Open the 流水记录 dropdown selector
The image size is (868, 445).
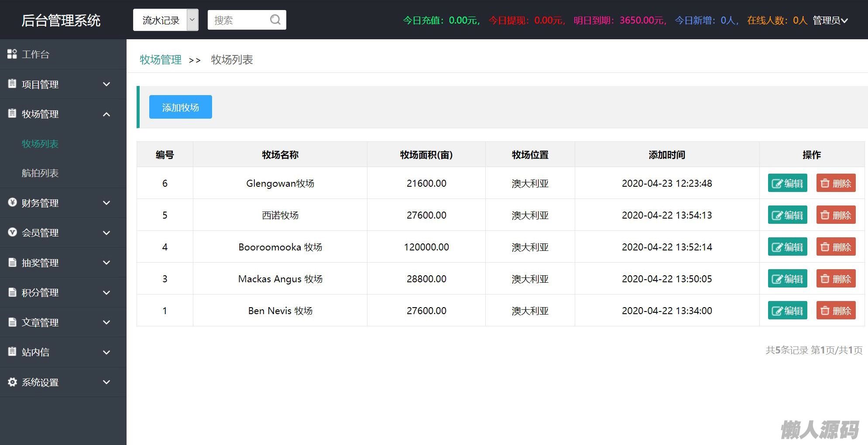[165, 20]
